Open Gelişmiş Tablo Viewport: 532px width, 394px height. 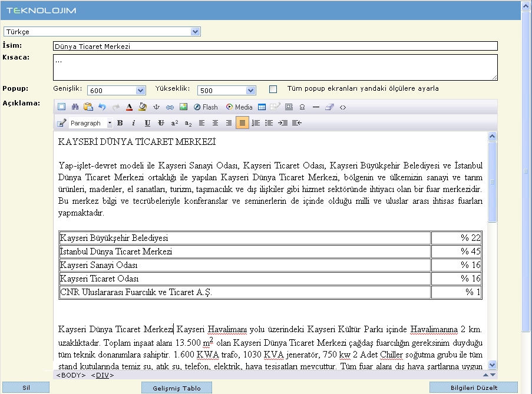pyautogui.click(x=177, y=388)
